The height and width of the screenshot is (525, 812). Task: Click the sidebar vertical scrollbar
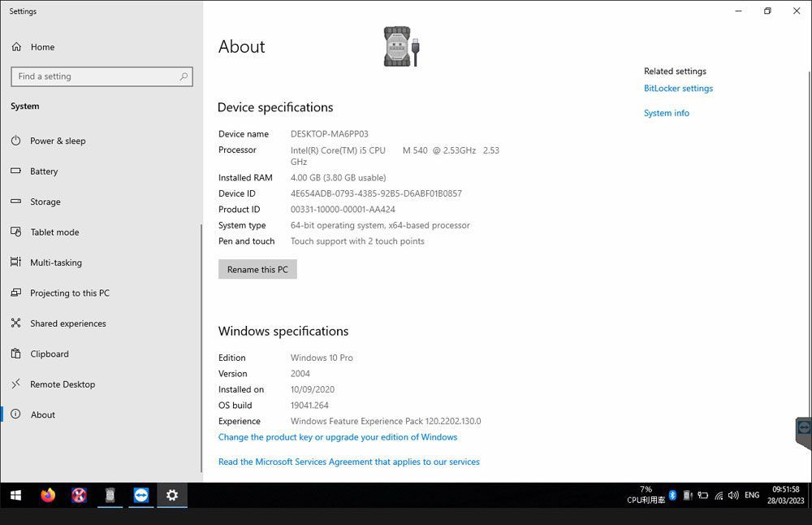click(201, 347)
